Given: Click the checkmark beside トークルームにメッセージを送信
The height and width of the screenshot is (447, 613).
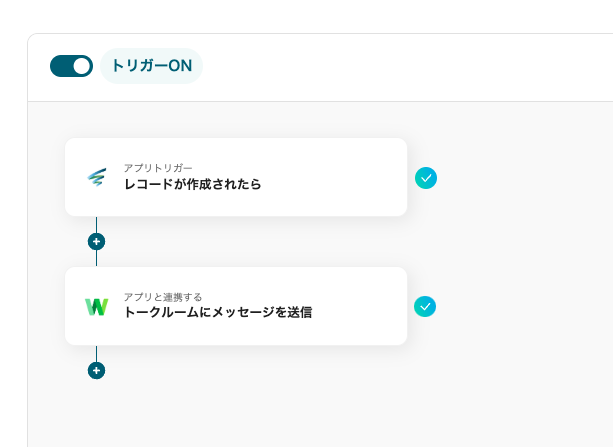Looking at the screenshot, I should pyautogui.click(x=426, y=306).
